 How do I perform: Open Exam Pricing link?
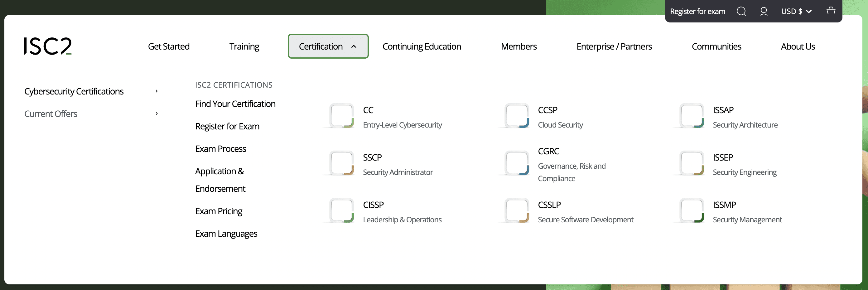click(x=219, y=211)
